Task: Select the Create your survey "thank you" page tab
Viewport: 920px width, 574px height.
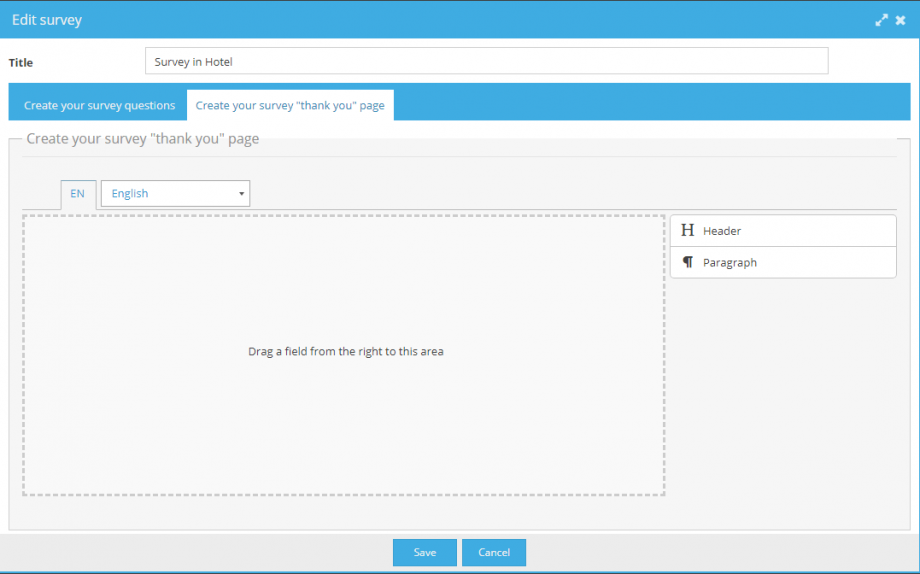Action: coord(290,105)
